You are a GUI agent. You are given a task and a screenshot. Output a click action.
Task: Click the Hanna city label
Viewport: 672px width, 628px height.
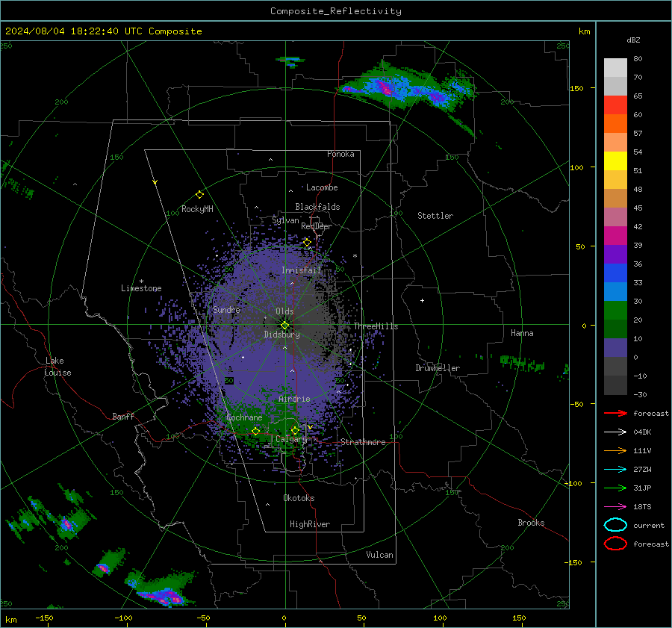(522, 333)
